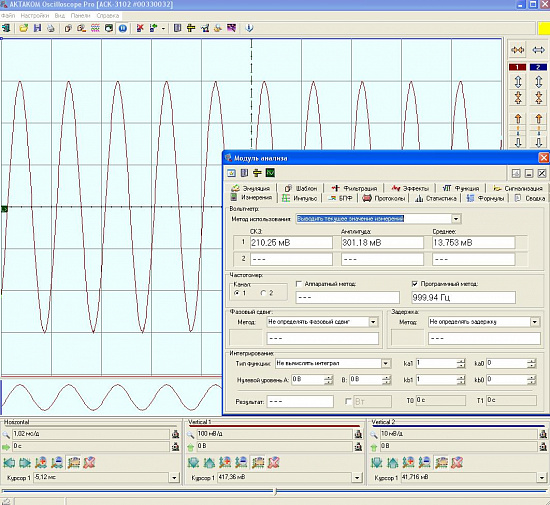Screen dimensions: 550x505
Task: Open the Статистика tab
Action: click(x=436, y=198)
